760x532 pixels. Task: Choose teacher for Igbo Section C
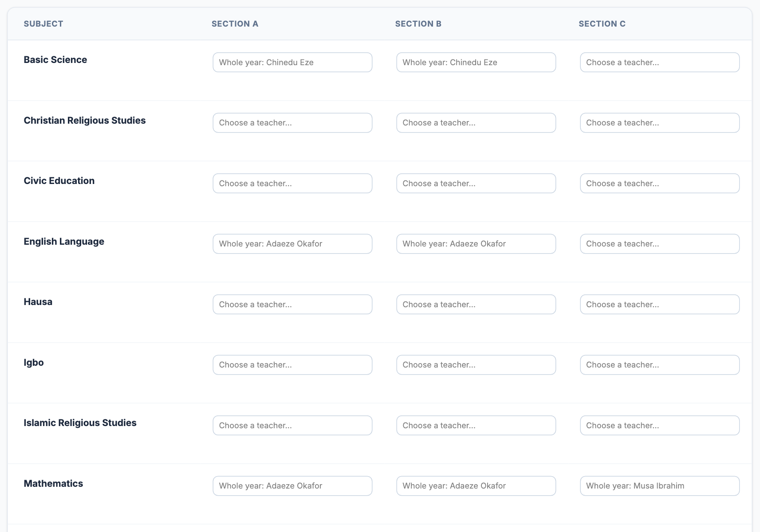[660, 365]
